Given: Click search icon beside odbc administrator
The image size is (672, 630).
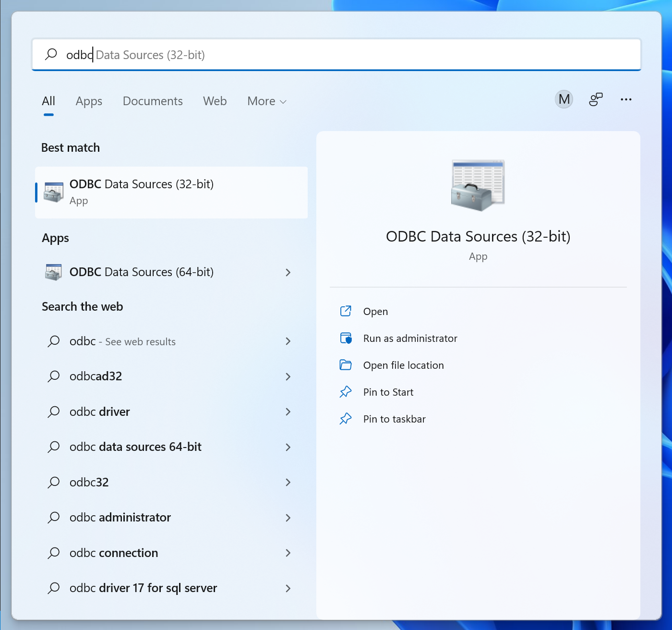Looking at the screenshot, I should coord(54,518).
